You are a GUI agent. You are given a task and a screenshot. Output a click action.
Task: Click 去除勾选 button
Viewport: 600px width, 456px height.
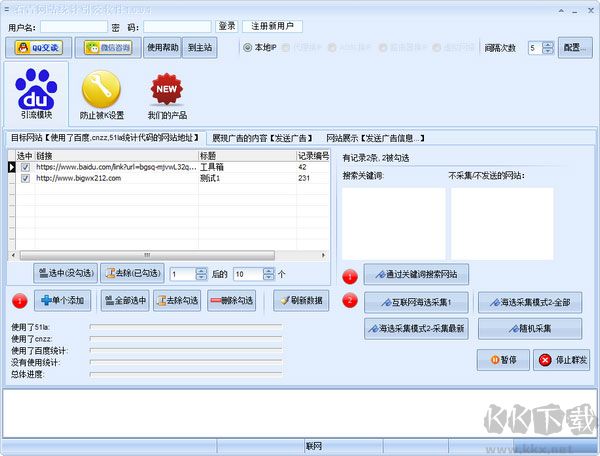click(x=177, y=301)
